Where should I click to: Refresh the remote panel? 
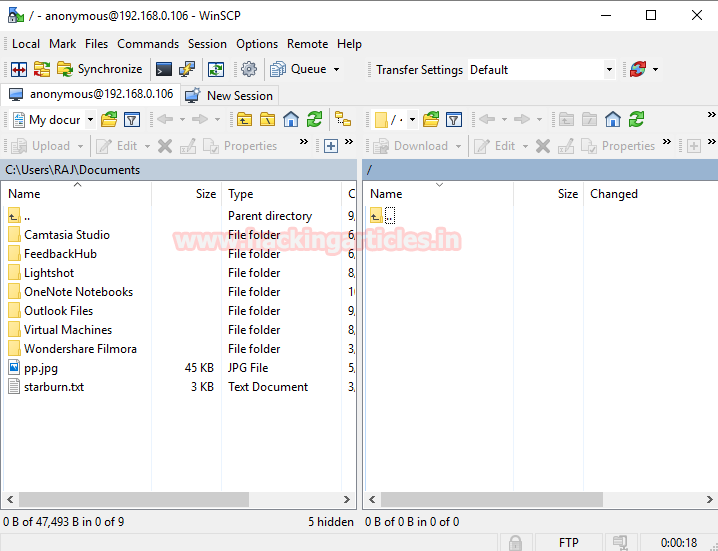point(636,120)
